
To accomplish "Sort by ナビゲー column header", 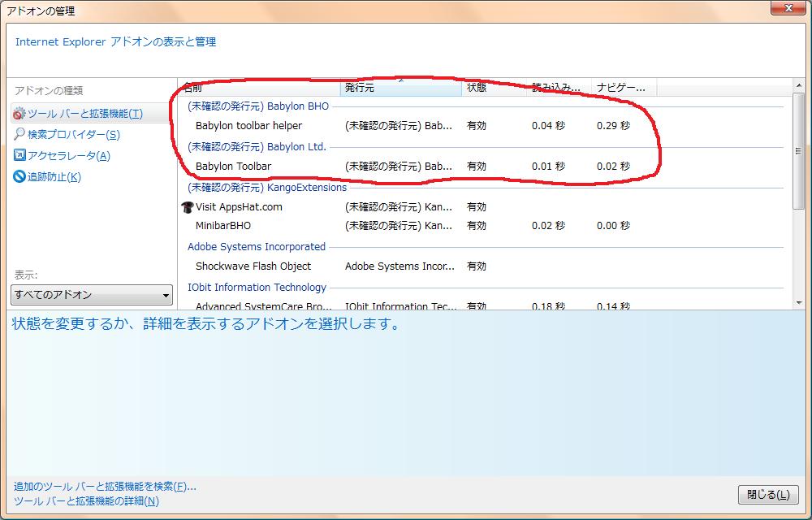I will 624,88.
